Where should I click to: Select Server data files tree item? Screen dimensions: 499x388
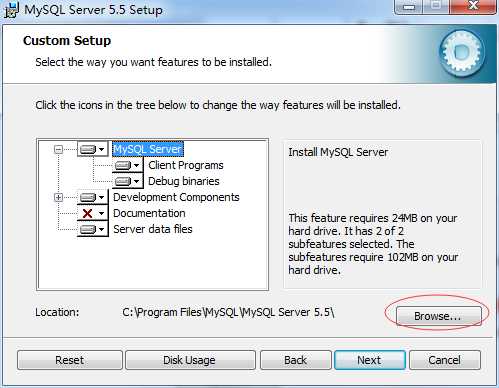pyautogui.click(x=153, y=229)
